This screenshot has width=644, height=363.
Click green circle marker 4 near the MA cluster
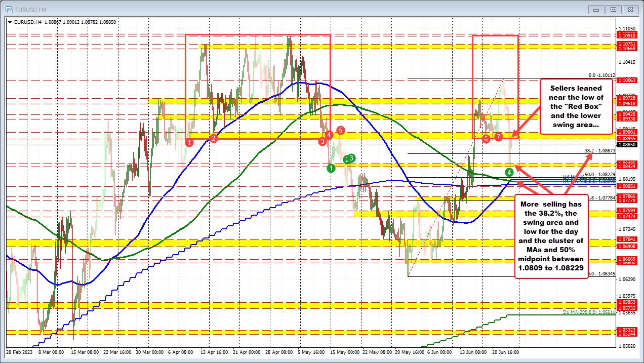[x=509, y=172]
